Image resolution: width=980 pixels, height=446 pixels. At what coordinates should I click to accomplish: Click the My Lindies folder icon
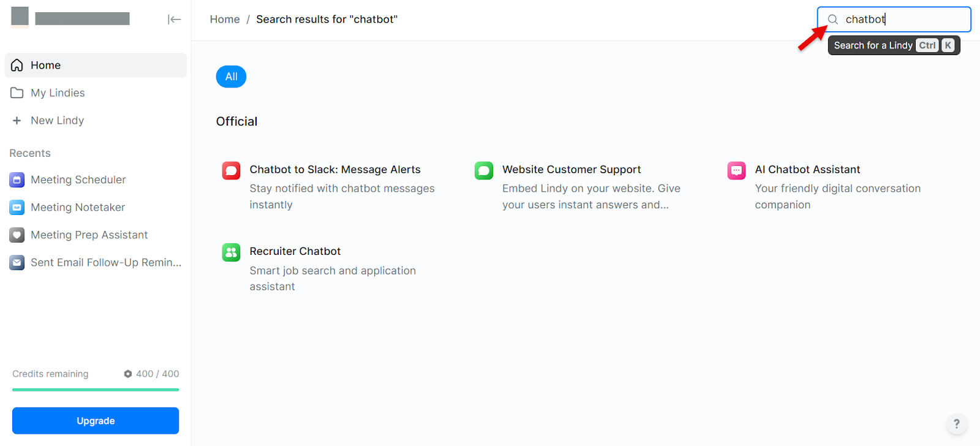coord(17,93)
